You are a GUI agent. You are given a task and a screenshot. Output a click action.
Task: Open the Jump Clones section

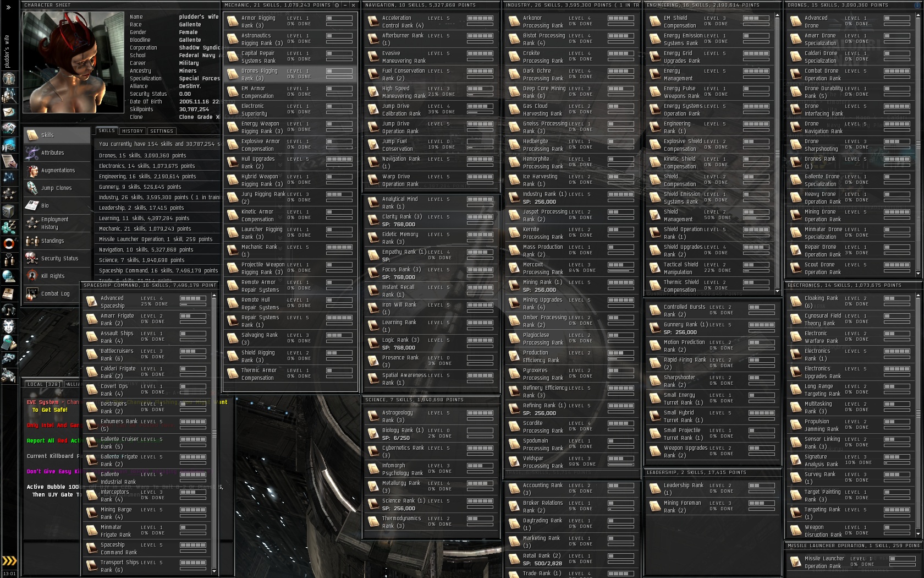pos(57,188)
